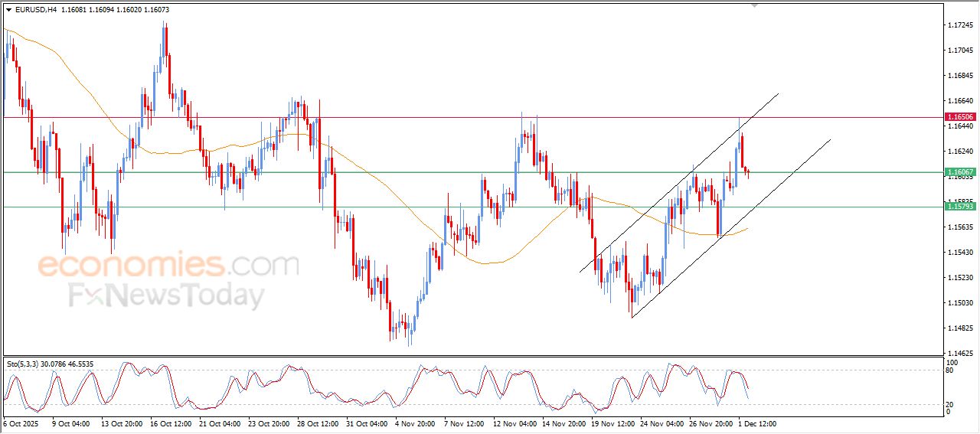Click the 23 Oct 20:00 time label

(269, 423)
